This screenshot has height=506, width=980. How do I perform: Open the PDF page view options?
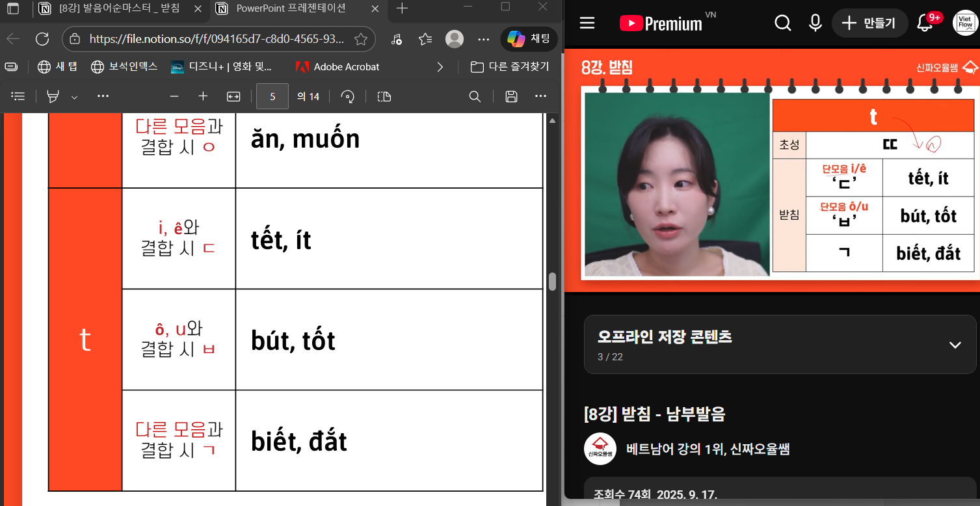click(x=384, y=96)
